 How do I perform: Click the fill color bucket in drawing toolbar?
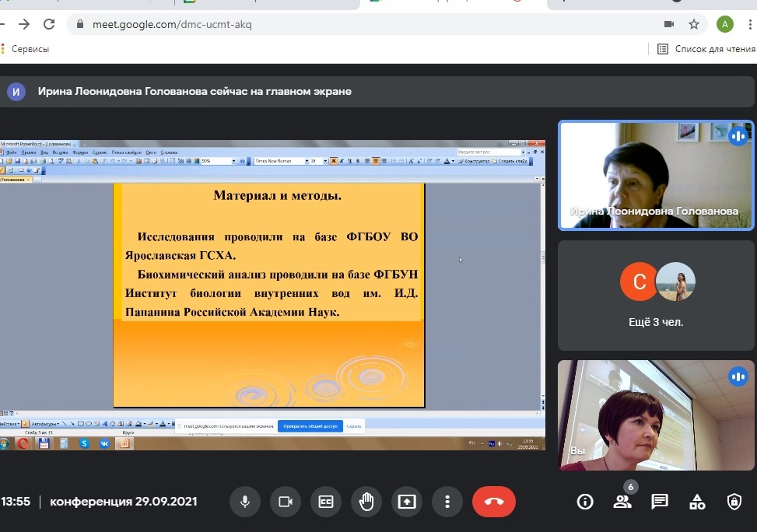(138, 423)
